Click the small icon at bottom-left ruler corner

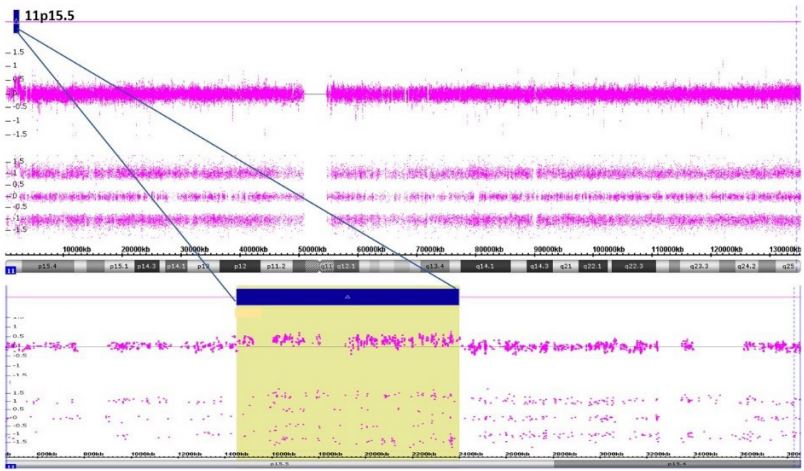[x=11, y=466]
